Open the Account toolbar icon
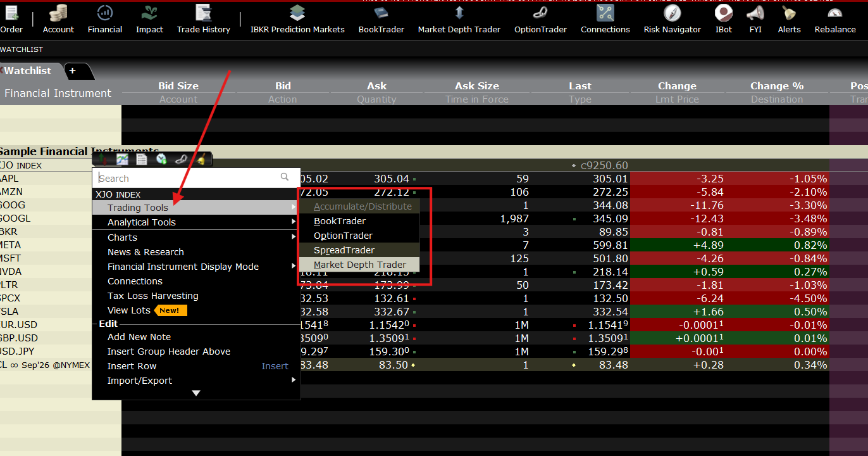Image resolution: width=868 pixels, height=456 pixels. 58,19
